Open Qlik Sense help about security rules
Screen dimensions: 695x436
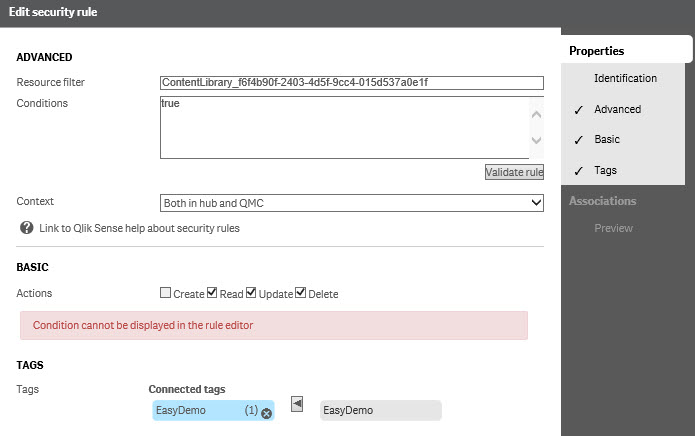[139, 228]
